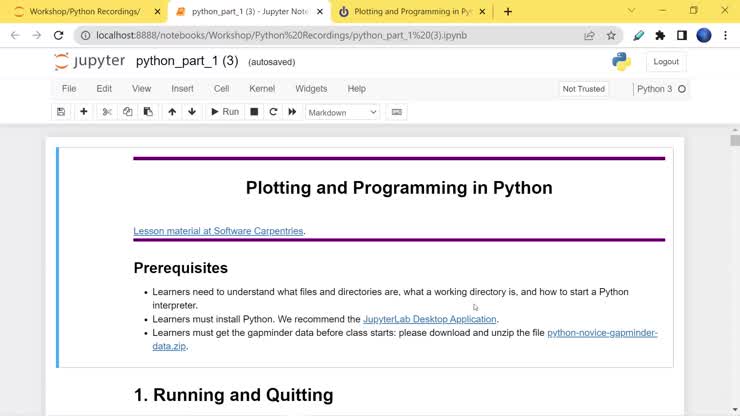Bookmark this page with star icon

(x=611, y=35)
